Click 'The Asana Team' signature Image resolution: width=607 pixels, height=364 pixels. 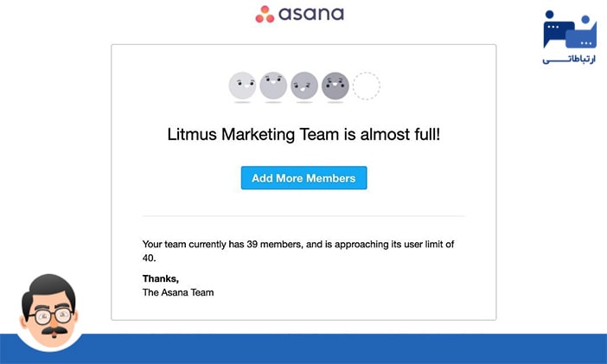pos(177,292)
